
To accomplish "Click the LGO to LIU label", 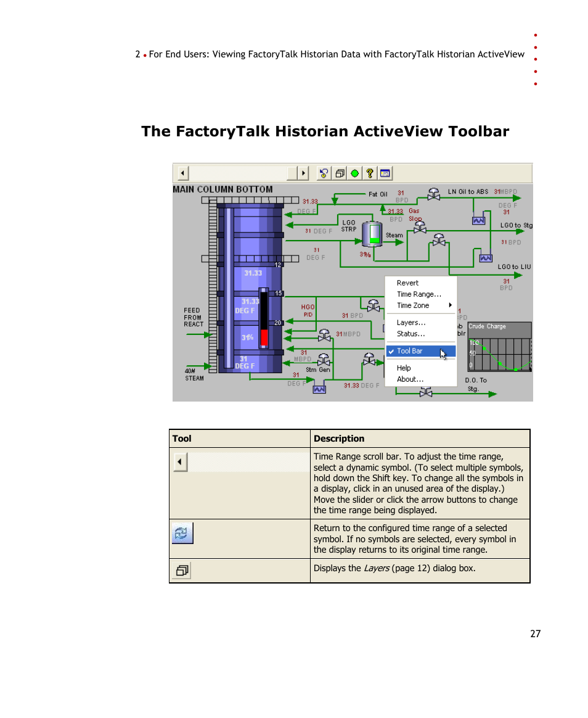I will pos(514,266).
